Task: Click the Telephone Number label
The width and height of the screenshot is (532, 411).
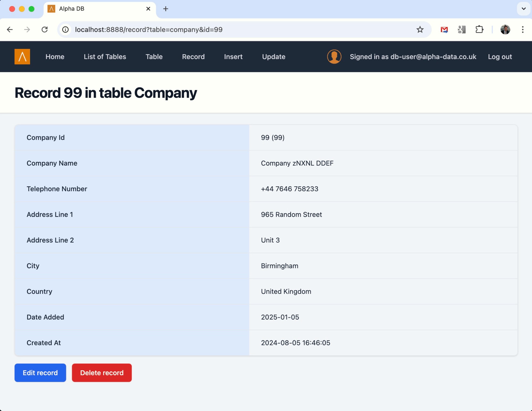Action: coord(57,189)
